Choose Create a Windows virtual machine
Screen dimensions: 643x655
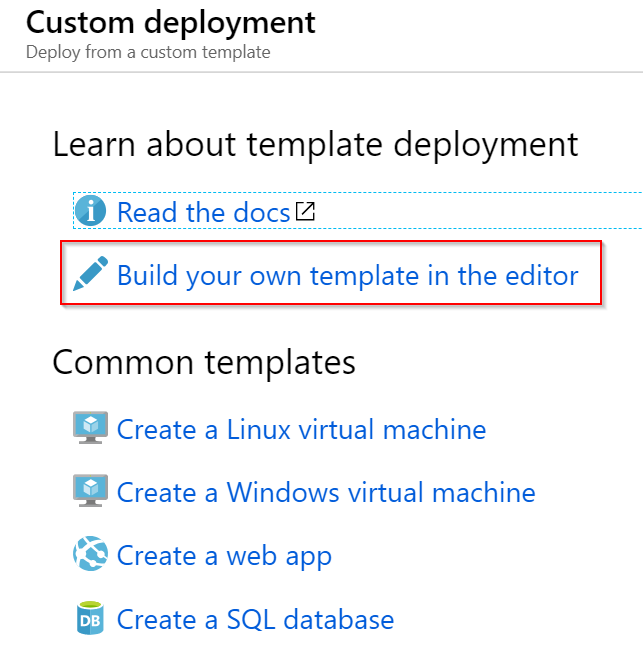pos(326,492)
